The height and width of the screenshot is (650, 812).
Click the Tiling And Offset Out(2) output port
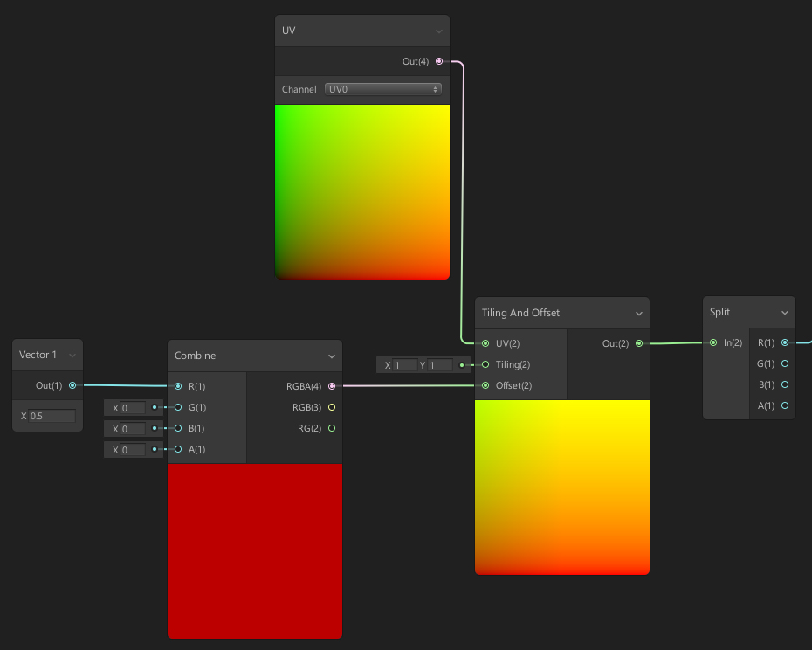(639, 343)
